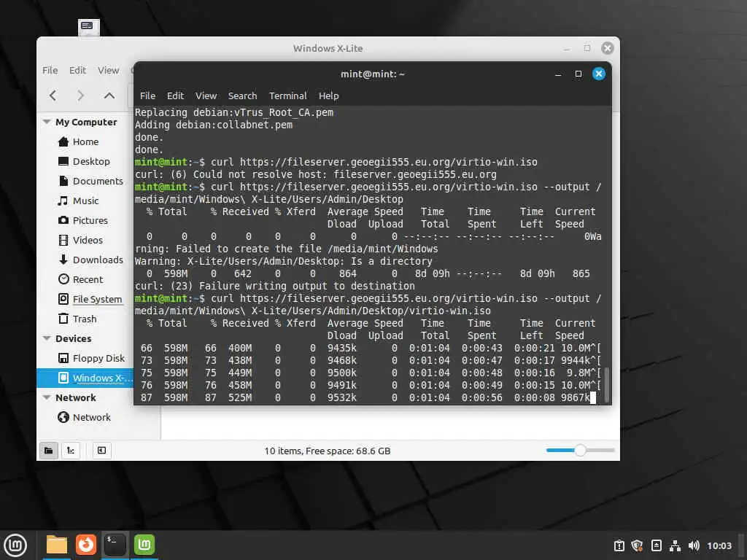Click the Pictures camera icon
747x560 pixels.
[x=63, y=220]
